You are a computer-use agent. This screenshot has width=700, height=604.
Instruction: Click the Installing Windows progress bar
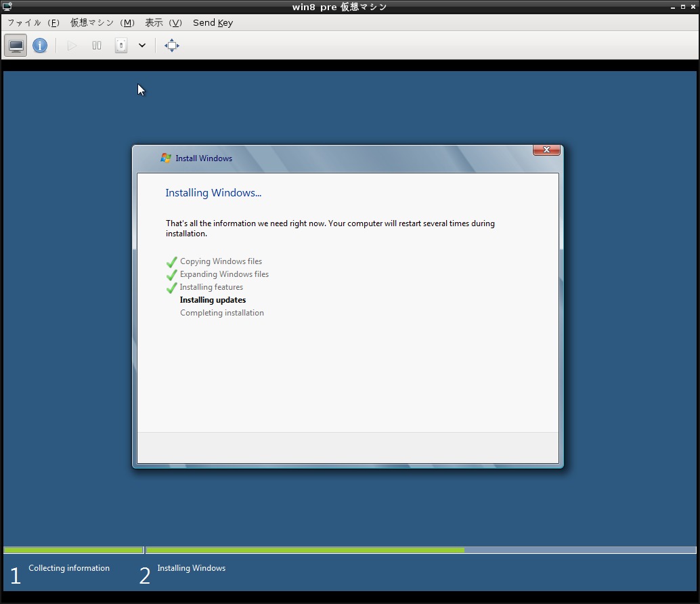click(x=420, y=550)
